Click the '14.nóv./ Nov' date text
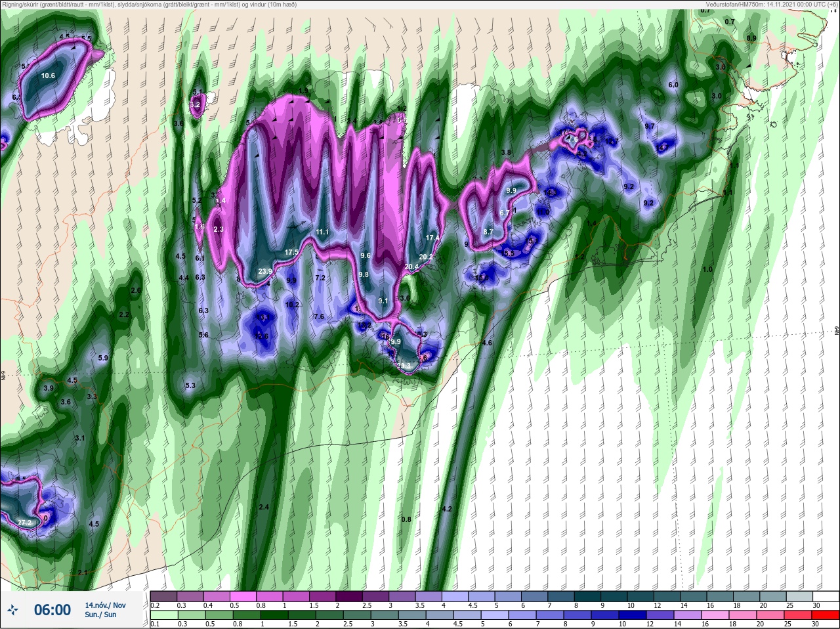Viewport: 840px width, 629px height. [105, 605]
